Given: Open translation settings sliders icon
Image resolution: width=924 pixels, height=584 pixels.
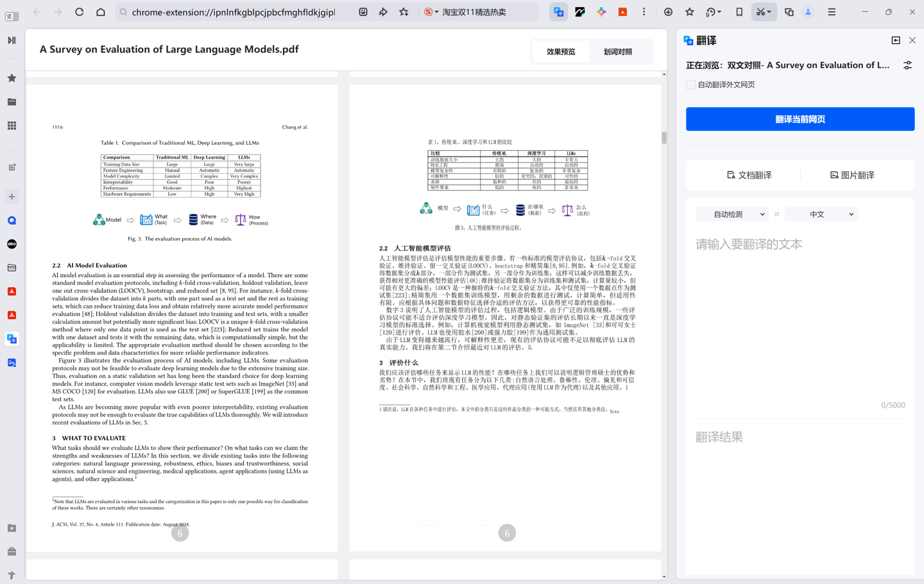Looking at the screenshot, I should (907, 65).
